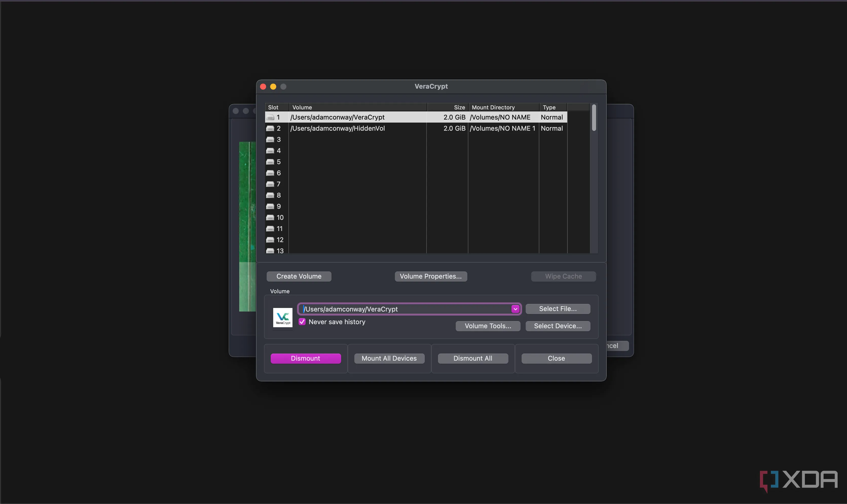Minimize the VeraCrypt window with yellow button

273,87
